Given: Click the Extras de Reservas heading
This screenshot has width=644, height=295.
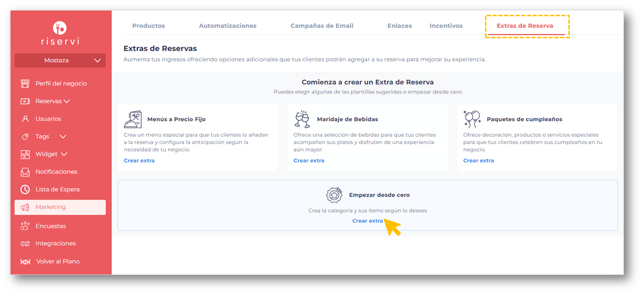Looking at the screenshot, I should click(160, 48).
